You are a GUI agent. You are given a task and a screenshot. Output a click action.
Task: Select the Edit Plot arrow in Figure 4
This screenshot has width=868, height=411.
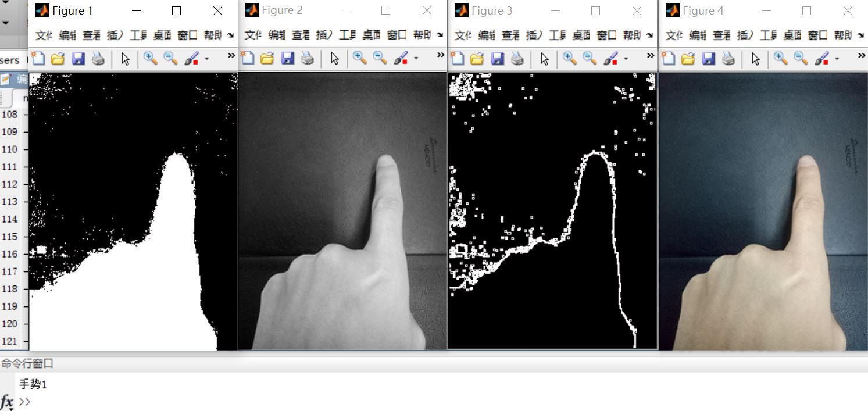[755, 58]
